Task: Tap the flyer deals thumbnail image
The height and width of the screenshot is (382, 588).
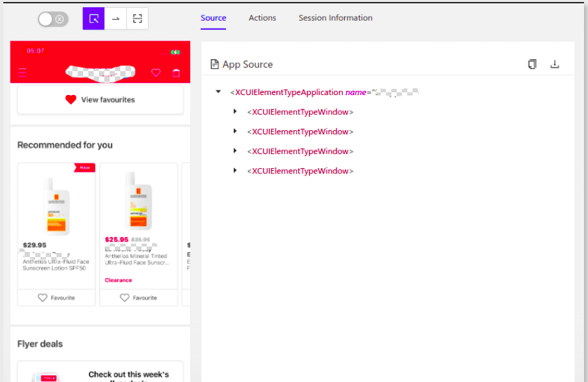Action: (x=46, y=377)
